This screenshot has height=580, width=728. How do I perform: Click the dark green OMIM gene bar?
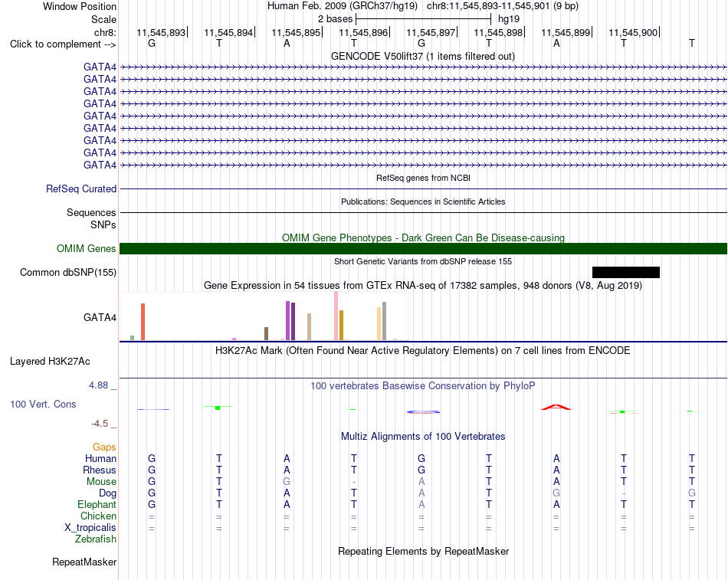tap(423, 248)
